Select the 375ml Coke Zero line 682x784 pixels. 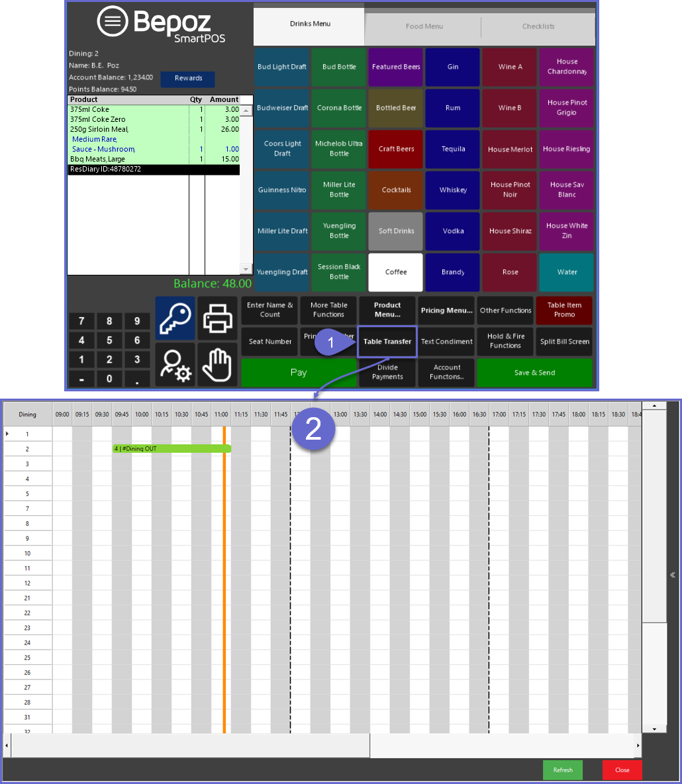pos(154,119)
